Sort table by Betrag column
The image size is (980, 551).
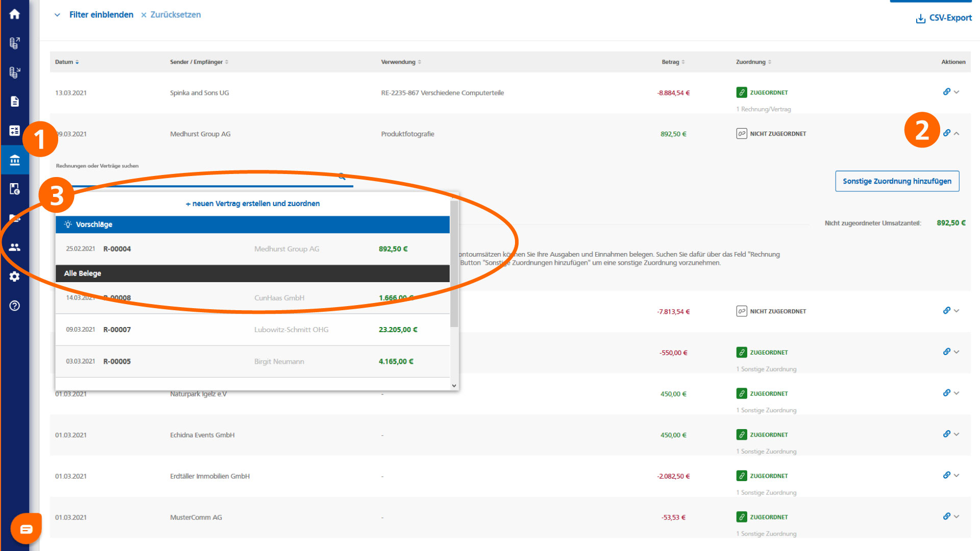click(x=673, y=62)
